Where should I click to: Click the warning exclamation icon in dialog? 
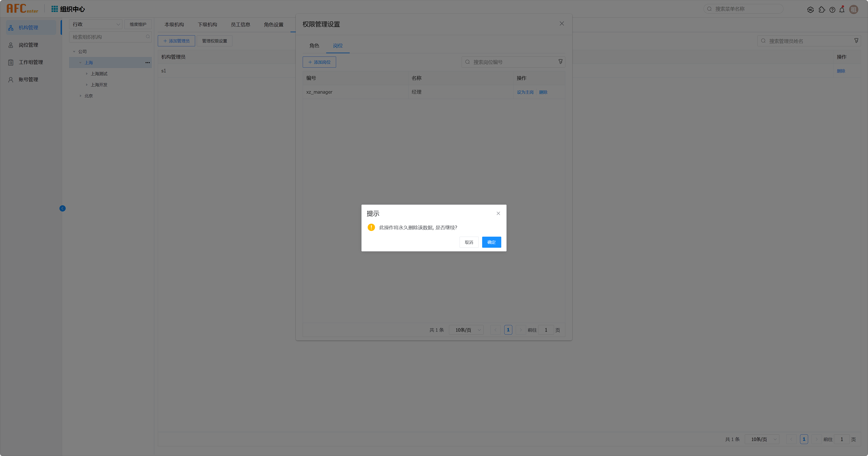[x=371, y=227]
